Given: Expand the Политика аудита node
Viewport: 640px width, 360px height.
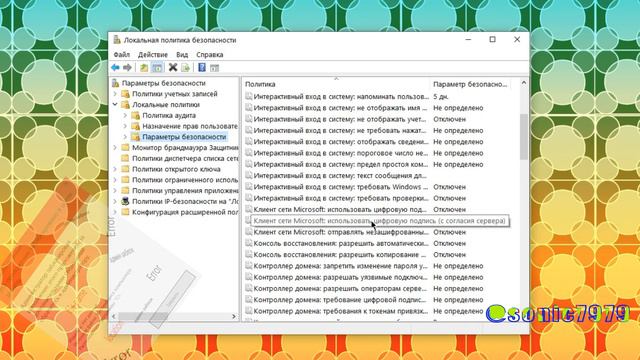Looking at the screenshot, I should tap(125, 116).
